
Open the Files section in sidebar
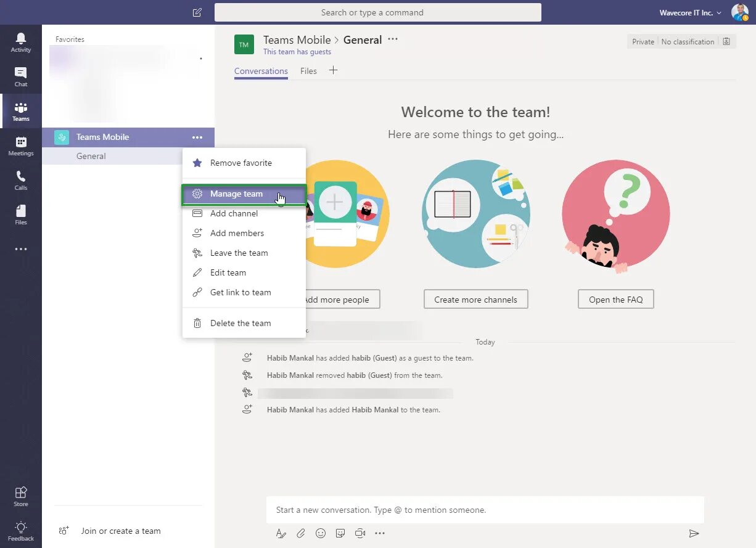(x=21, y=215)
